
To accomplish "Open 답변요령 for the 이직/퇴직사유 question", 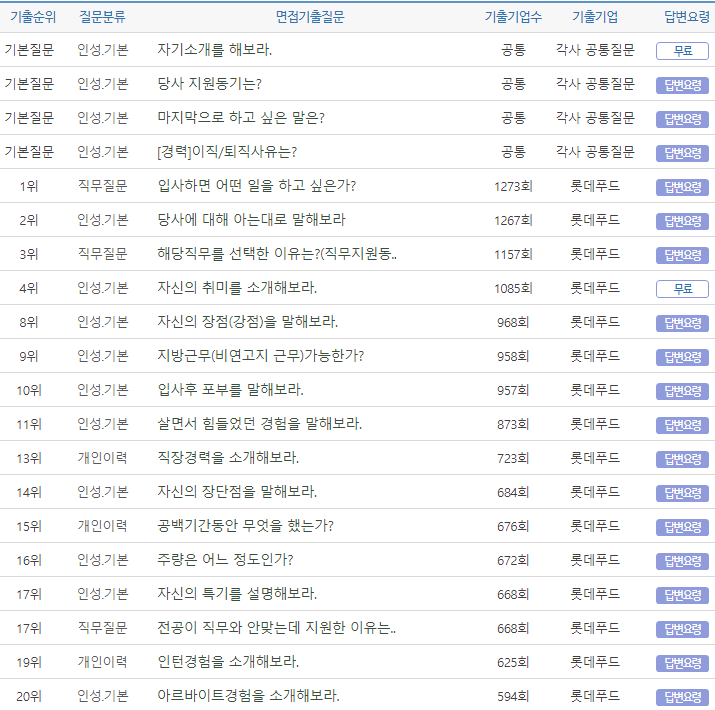I will pyautogui.click(x=682, y=153).
